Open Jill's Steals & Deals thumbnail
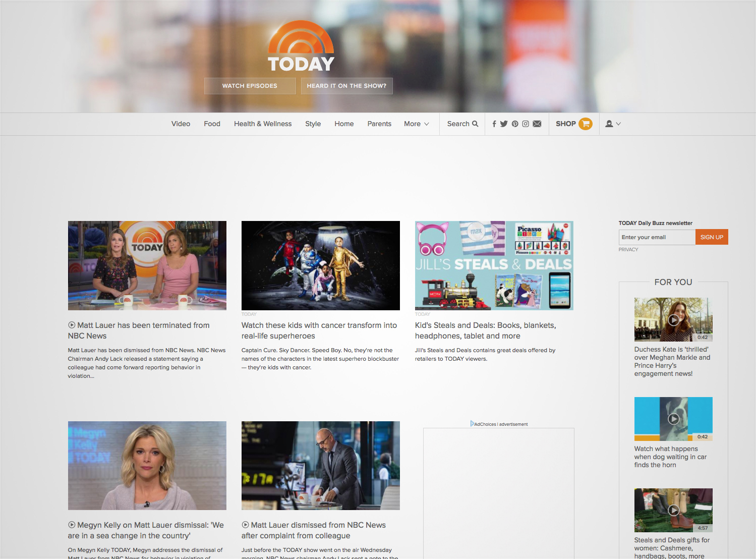Image resolution: width=756 pixels, height=559 pixels. [494, 265]
